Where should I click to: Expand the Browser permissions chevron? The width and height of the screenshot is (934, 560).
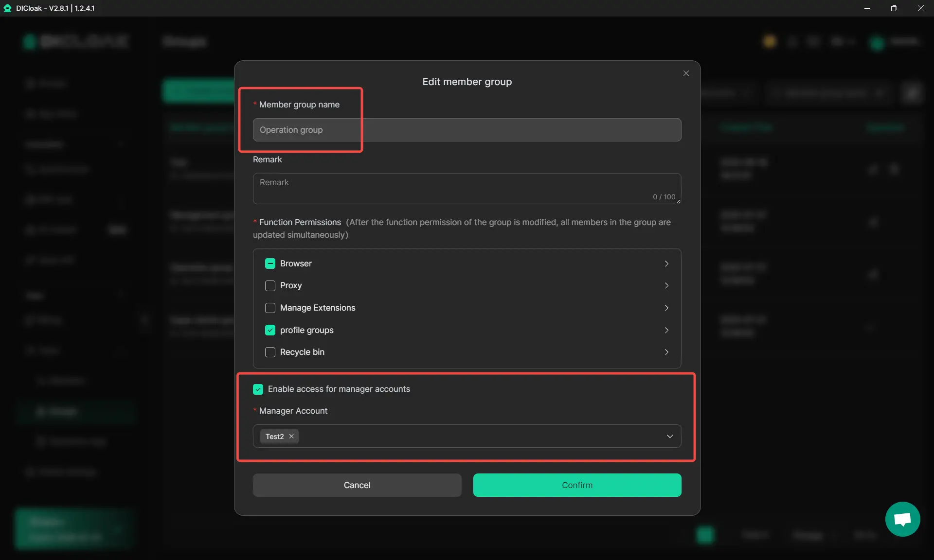tap(666, 263)
